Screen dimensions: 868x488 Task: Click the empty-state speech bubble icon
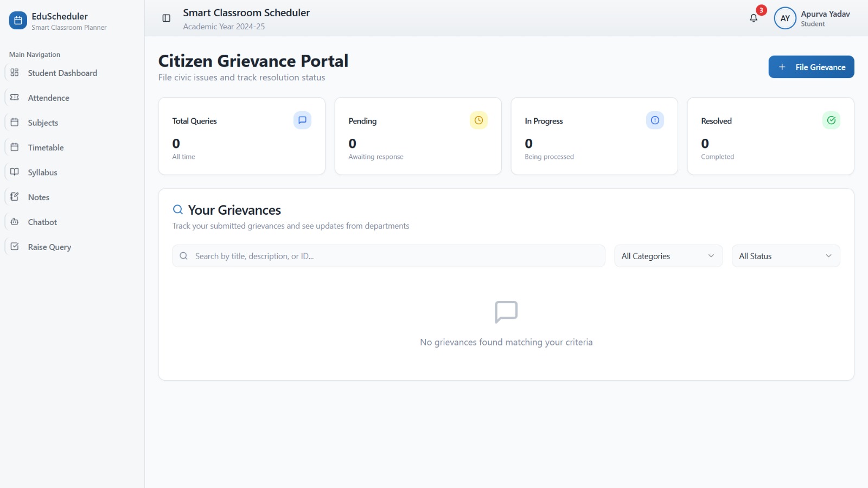(506, 312)
